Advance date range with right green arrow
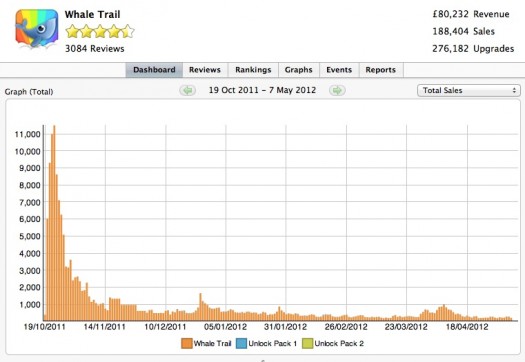Screen dimensions: 525x362 coord(337,90)
